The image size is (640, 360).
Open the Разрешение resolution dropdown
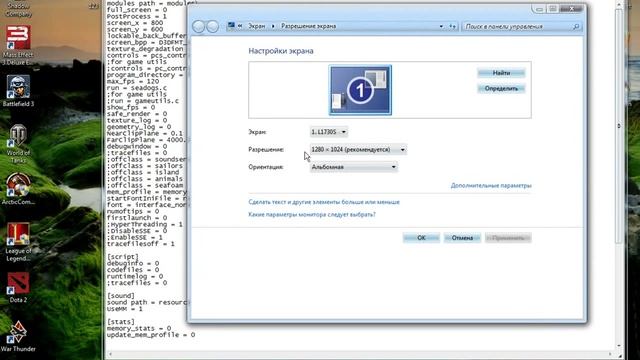coord(358,149)
